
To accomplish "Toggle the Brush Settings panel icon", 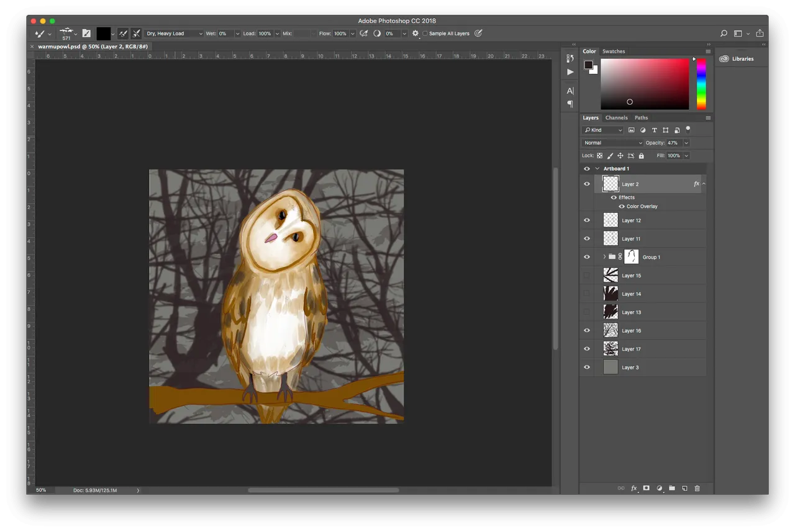I will [86, 34].
